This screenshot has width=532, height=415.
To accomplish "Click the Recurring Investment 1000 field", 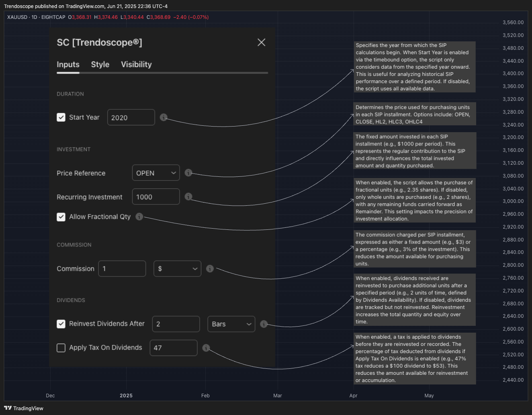I will coord(156,196).
